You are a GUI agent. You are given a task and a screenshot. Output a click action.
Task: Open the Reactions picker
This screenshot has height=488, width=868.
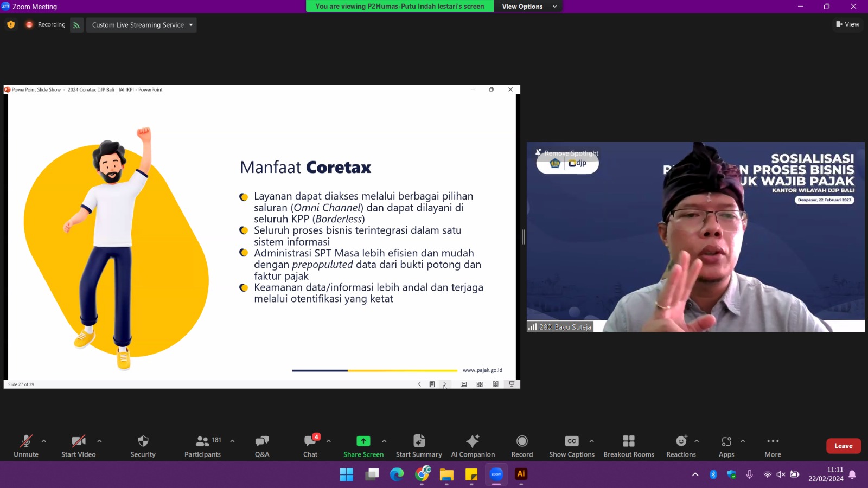[x=681, y=446]
